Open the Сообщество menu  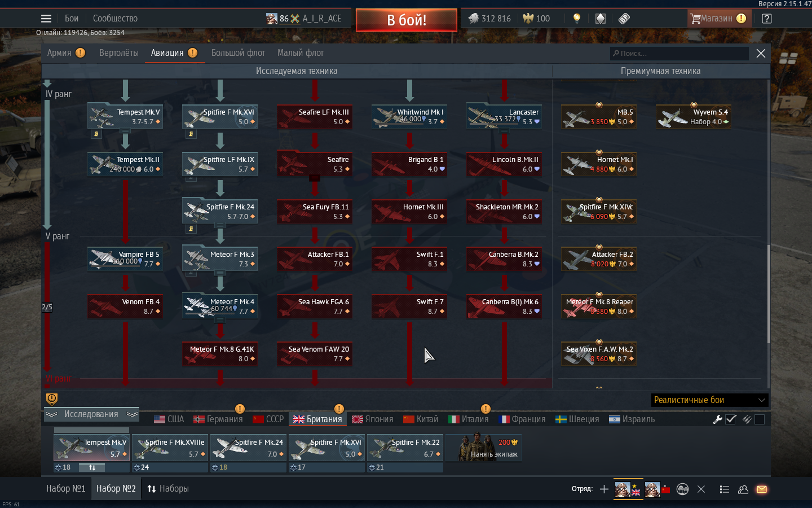(x=115, y=19)
